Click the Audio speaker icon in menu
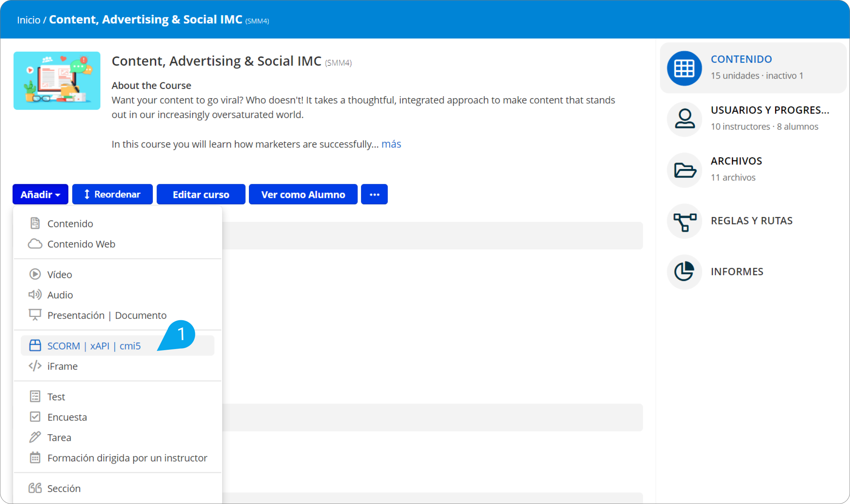 click(x=35, y=294)
